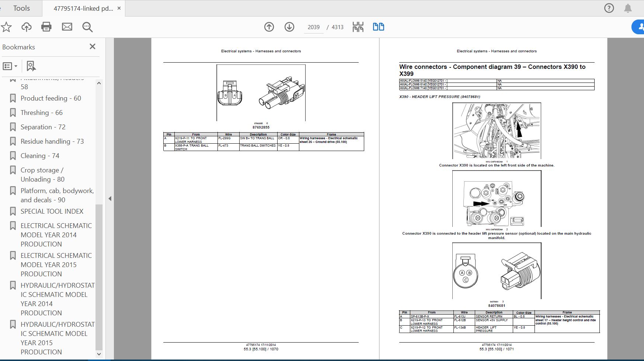
Task: Click the X390 machine location illustration
Action: point(497,131)
